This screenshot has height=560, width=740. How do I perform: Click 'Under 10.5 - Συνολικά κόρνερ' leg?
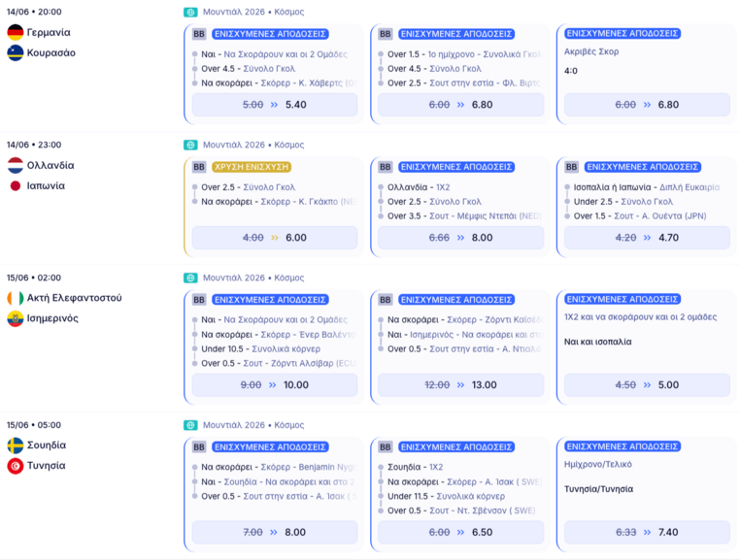tap(261, 349)
